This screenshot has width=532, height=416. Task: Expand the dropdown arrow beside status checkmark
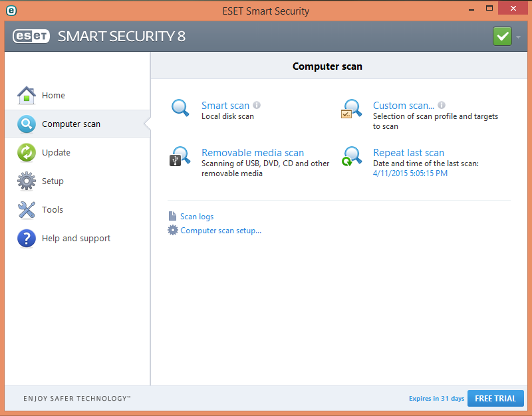coord(519,37)
